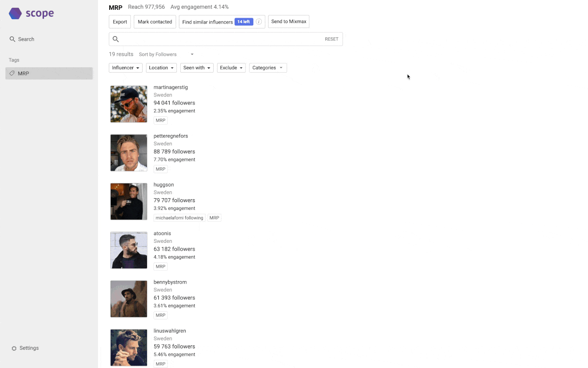588x368 pixels.
Task: Select the MRP tag in the sidebar
Action: tap(49, 74)
